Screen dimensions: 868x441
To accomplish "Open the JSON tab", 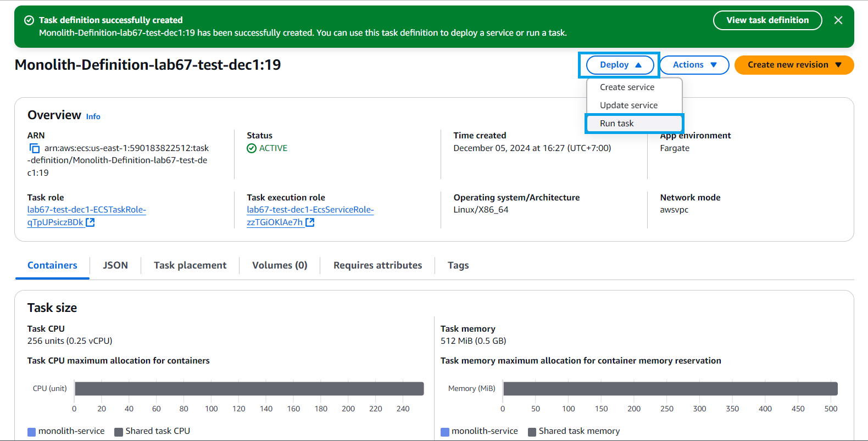I will pyautogui.click(x=115, y=265).
